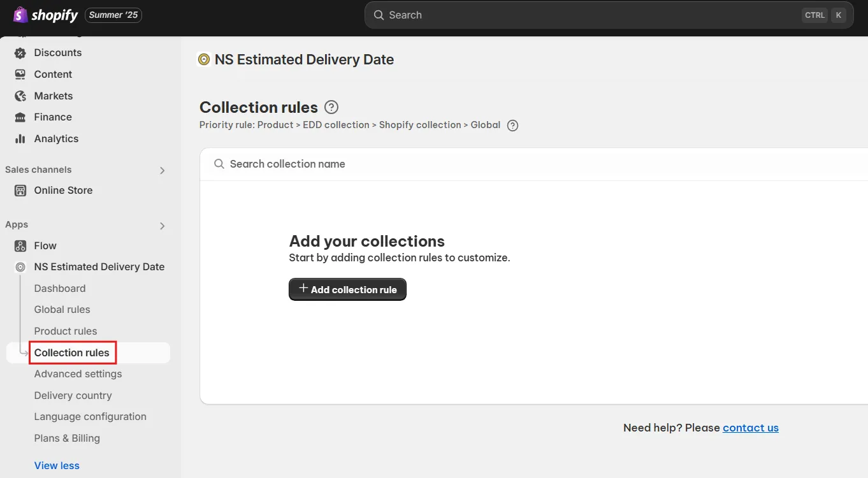Open Analytics
This screenshot has height=478, width=868.
(56, 139)
